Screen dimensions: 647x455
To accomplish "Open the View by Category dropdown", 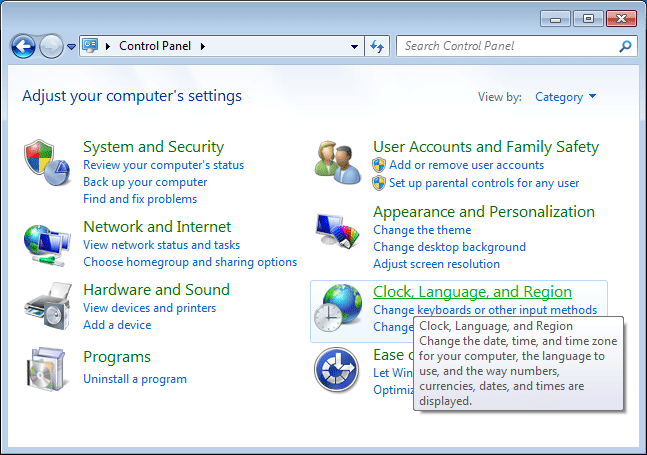I will click(x=565, y=97).
